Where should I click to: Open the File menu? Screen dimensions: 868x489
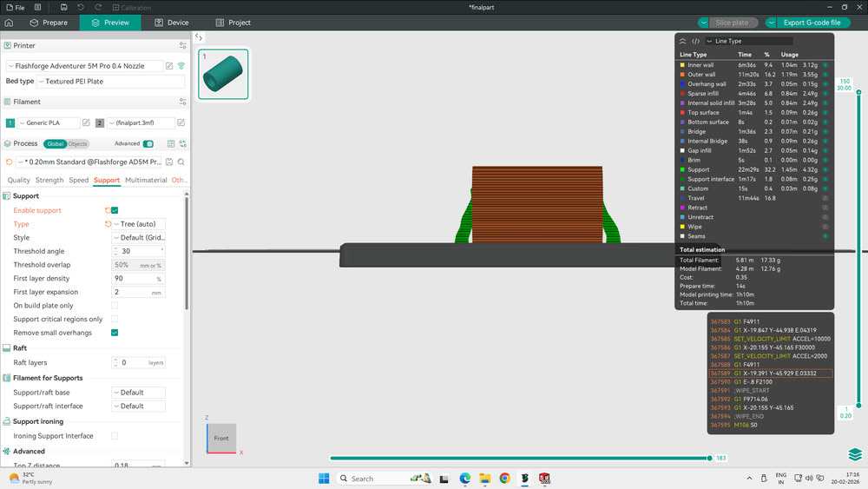click(x=16, y=7)
